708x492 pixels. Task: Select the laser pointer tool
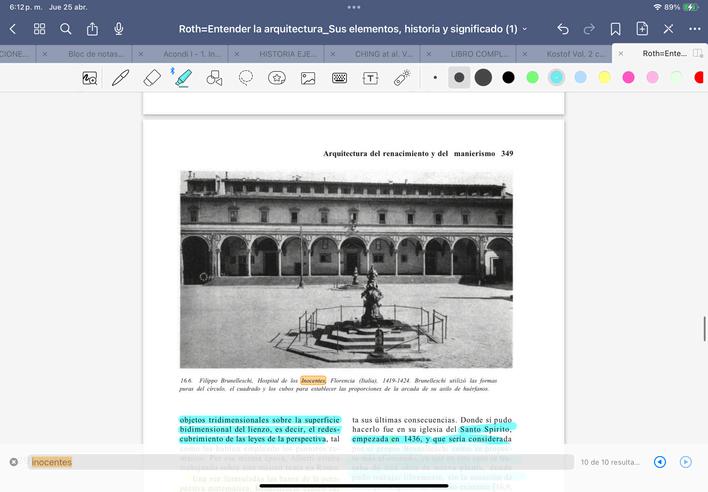(x=401, y=78)
